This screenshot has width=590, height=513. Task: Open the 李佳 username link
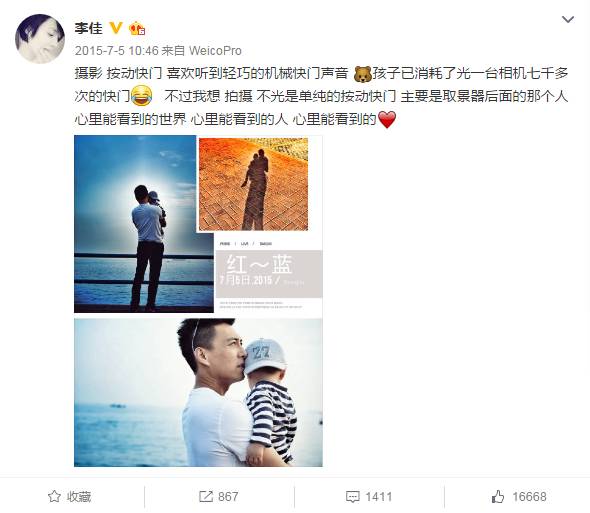(x=88, y=28)
